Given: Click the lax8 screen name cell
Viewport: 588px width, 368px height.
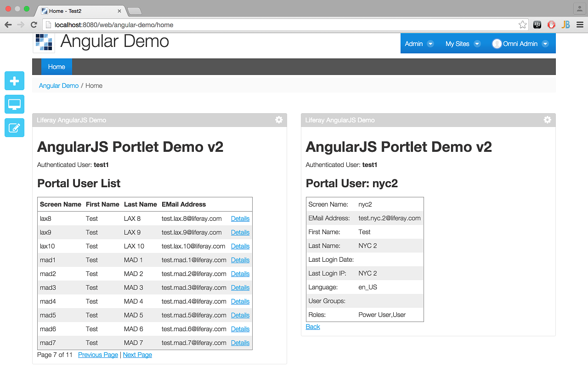Looking at the screenshot, I should [x=45, y=218].
